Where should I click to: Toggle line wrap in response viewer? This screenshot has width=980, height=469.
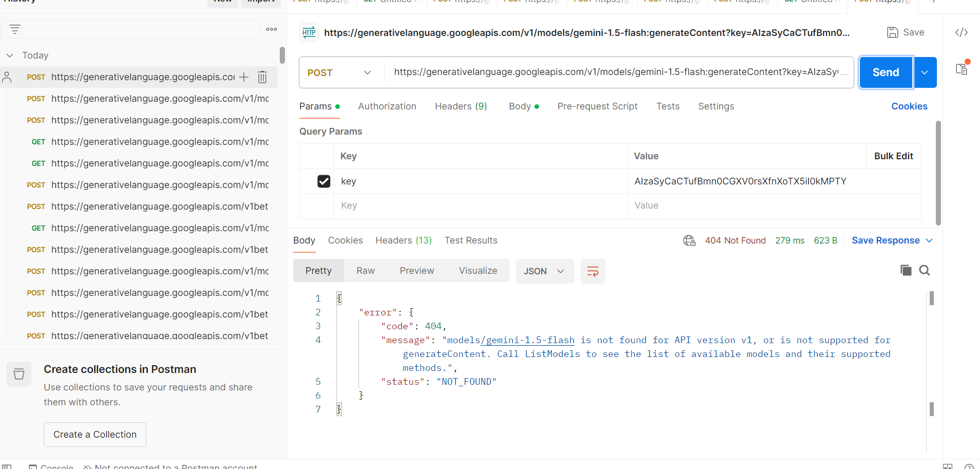coord(592,271)
